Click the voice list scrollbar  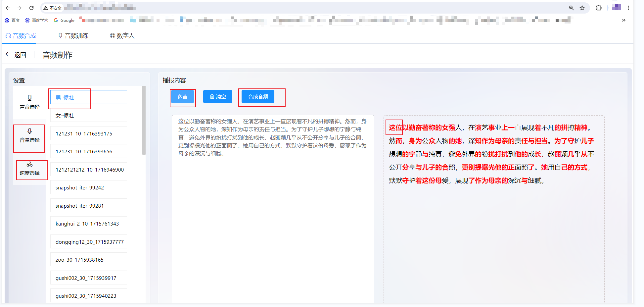(144, 120)
